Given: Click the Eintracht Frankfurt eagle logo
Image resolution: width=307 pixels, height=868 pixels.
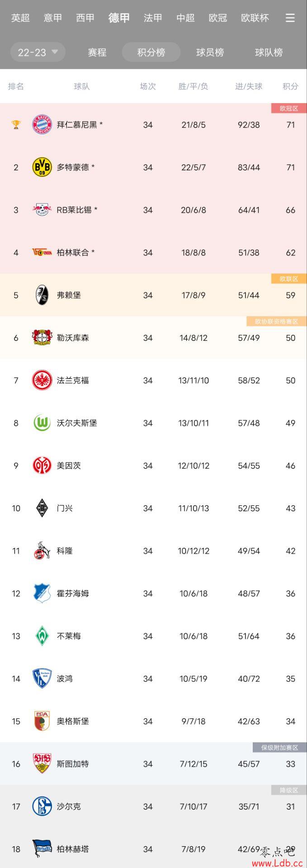Looking at the screenshot, I should coord(42,380).
